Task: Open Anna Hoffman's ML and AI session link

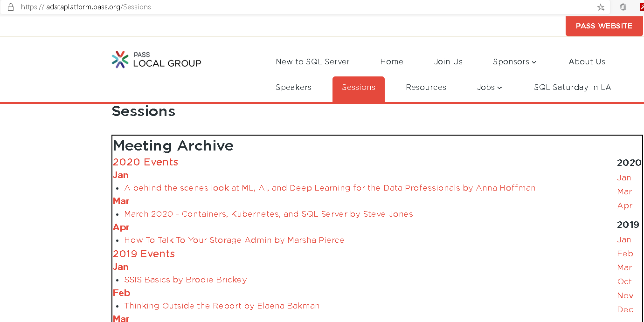Action: click(330, 188)
